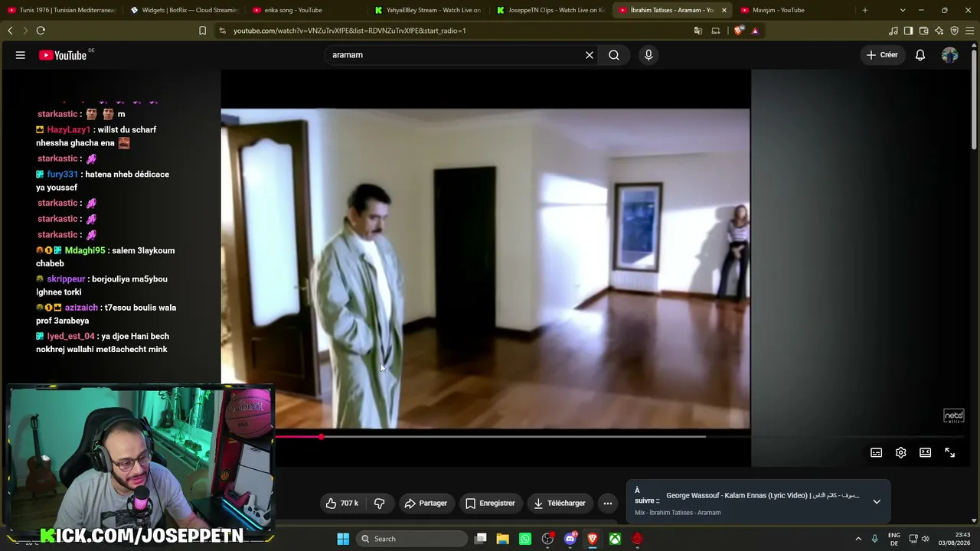Viewport: 980px width, 551px height.
Task: Show hidden system tray icons
Action: (858, 539)
